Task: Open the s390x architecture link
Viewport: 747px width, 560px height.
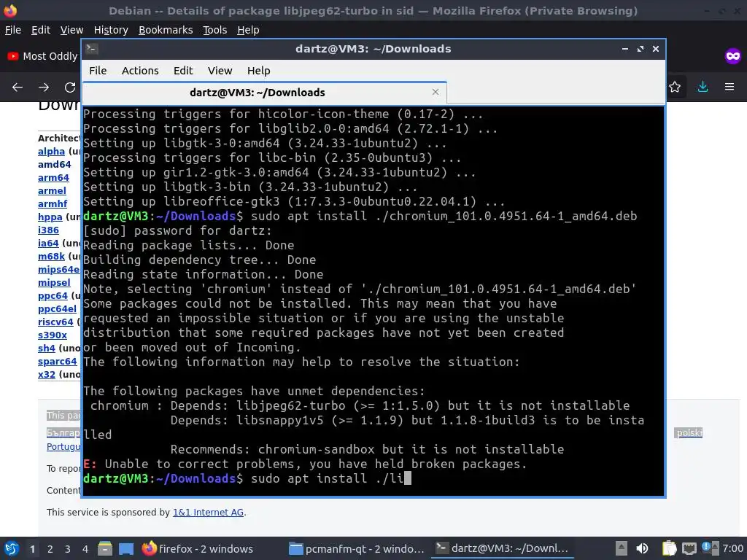Action: coord(53,335)
